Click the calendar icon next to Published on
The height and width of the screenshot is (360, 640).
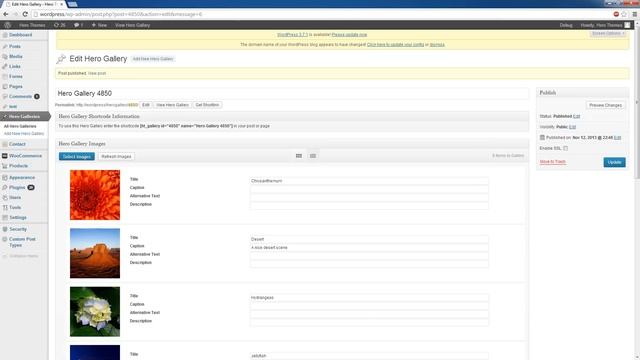click(x=542, y=138)
